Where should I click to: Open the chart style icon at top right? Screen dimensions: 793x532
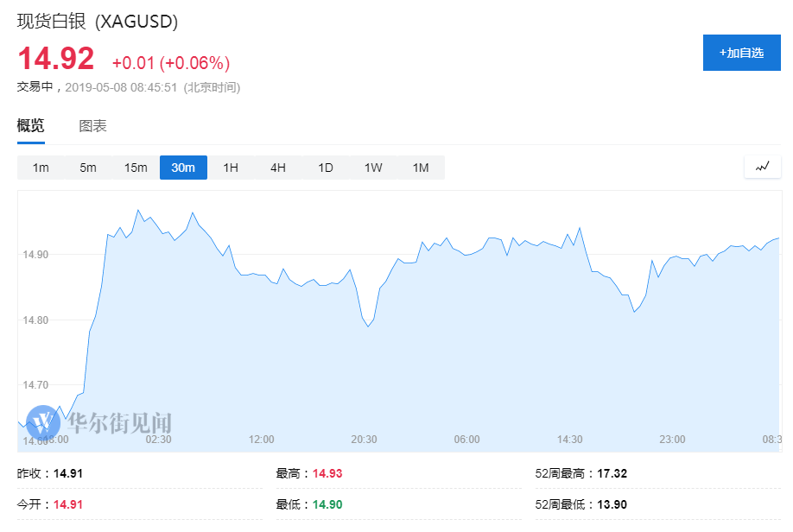[x=761, y=167]
